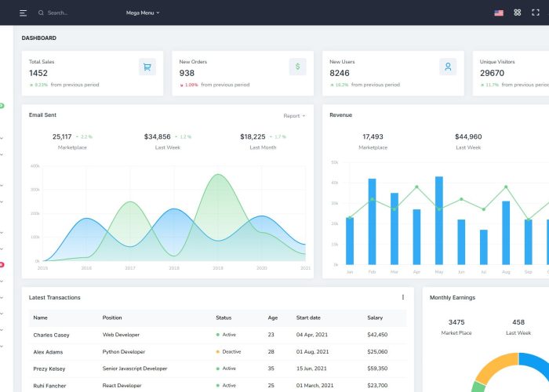Click the Revenue card title
This screenshot has width=549, height=392.
click(340, 115)
